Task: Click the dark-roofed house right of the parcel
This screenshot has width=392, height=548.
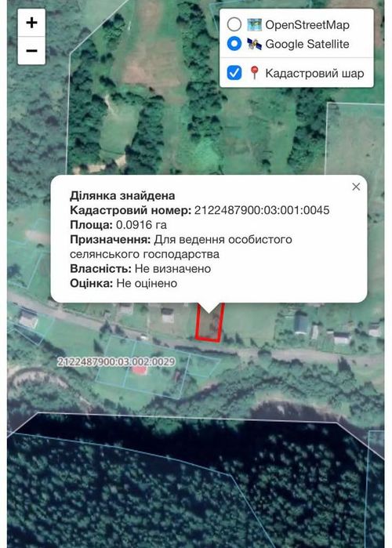Action: [301, 323]
